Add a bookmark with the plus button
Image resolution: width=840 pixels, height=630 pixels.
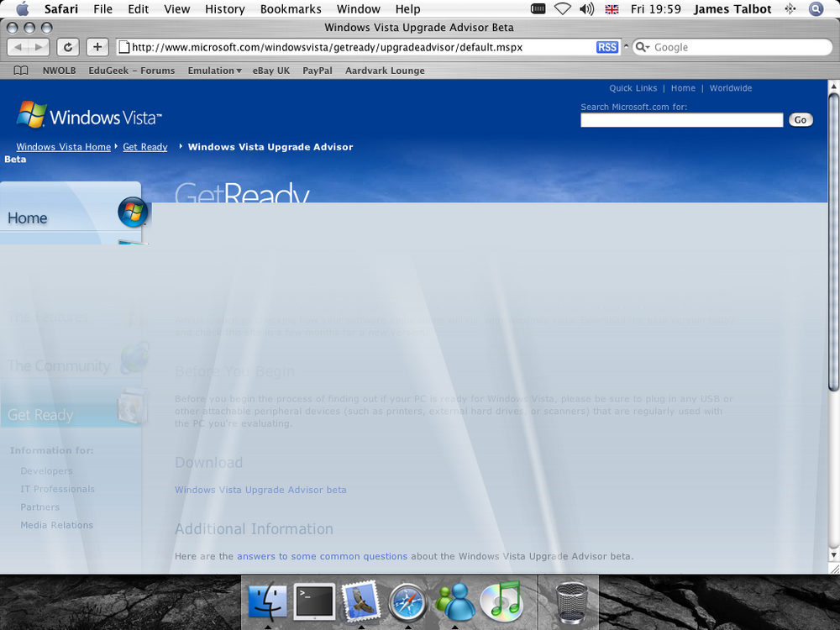tap(97, 47)
